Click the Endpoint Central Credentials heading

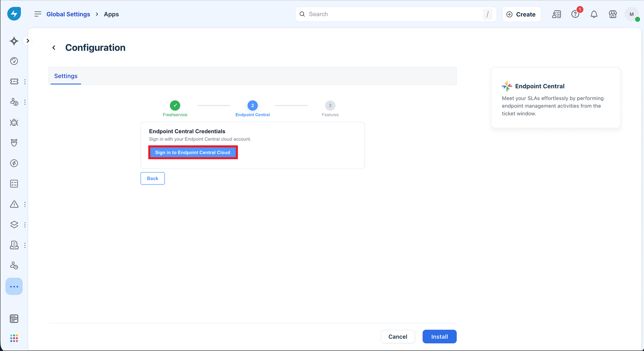pyautogui.click(x=187, y=131)
